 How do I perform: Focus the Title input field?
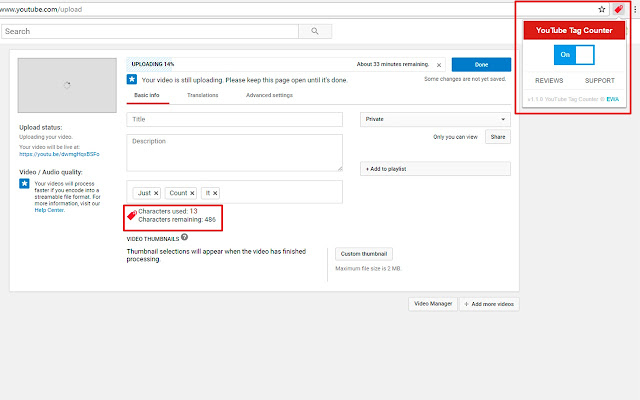pos(235,120)
